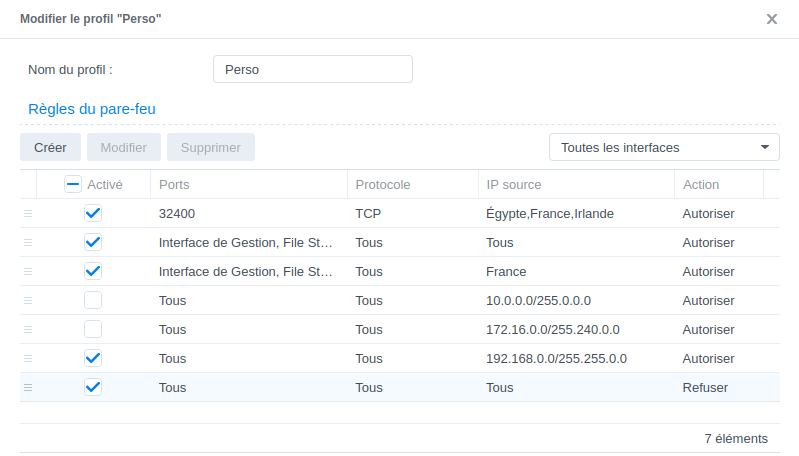Uncheck the Interface de Gestion rule for France
The width and height of the screenshot is (799, 456).
[x=93, y=271]
